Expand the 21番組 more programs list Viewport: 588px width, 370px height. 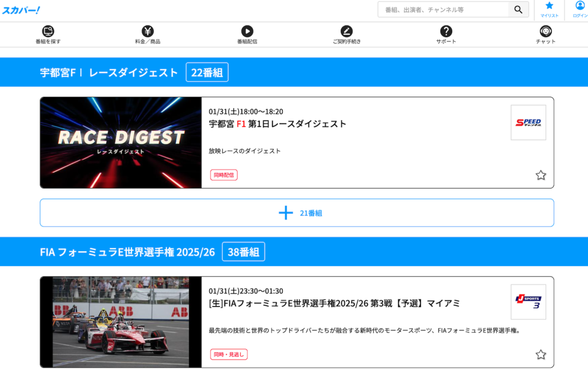(x=297, y=213)
